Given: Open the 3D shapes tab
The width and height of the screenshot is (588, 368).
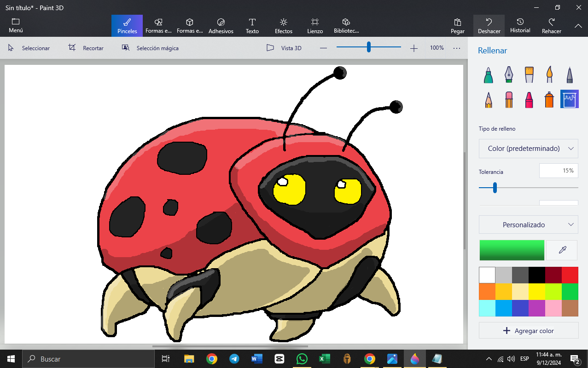Looking at the screenshot, I should pyautogui.click(x=190, y=26).
